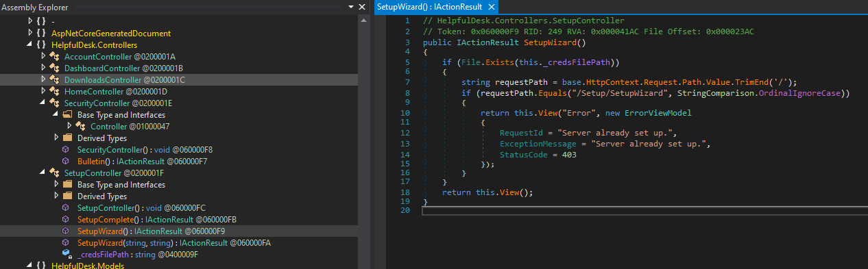Click the SecurityController() constructor method icon
This screenshot has width=868, height=269.
coord(67,149)
